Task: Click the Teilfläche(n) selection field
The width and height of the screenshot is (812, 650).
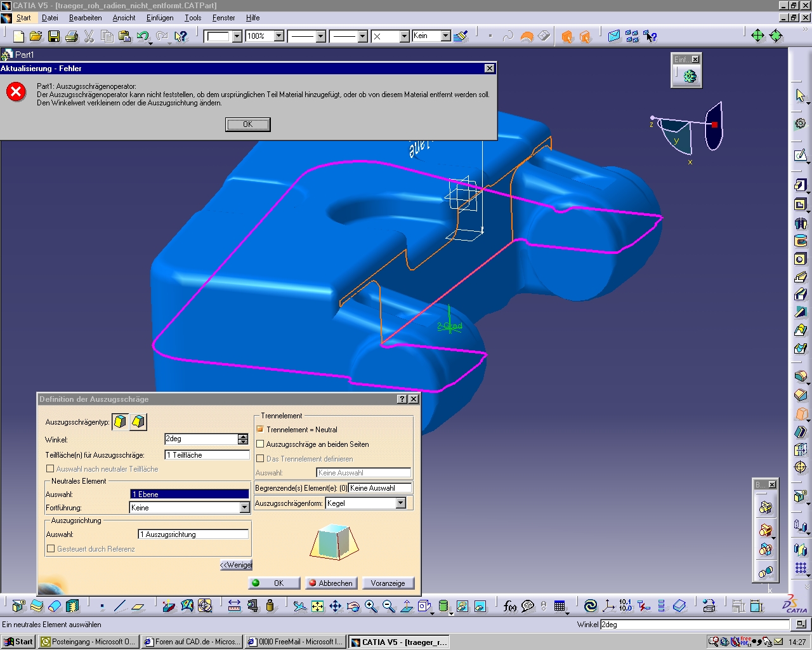Action: [207, 454]
